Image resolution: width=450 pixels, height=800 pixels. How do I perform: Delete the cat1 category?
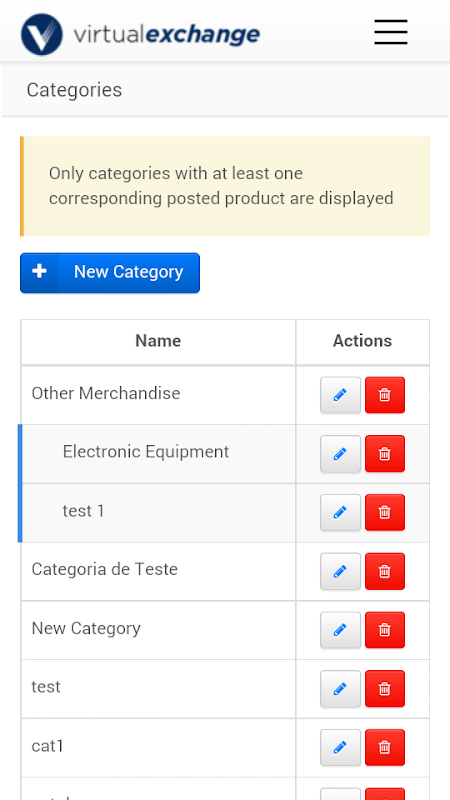(x=385, y=747)
